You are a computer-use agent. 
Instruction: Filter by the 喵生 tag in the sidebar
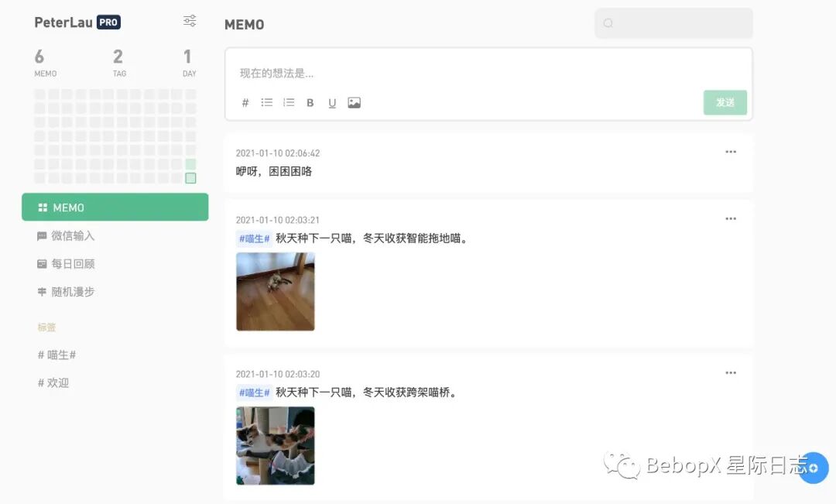click(x=57, y=355)
